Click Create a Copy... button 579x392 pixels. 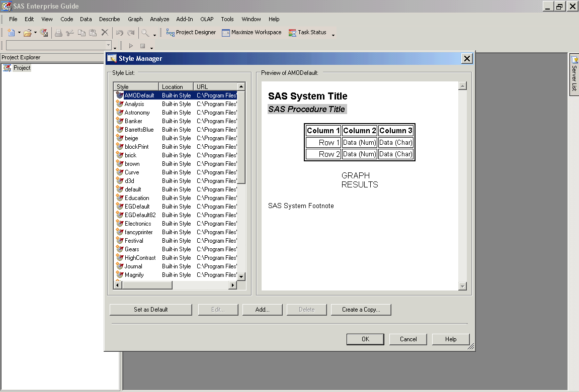(361, 310)
